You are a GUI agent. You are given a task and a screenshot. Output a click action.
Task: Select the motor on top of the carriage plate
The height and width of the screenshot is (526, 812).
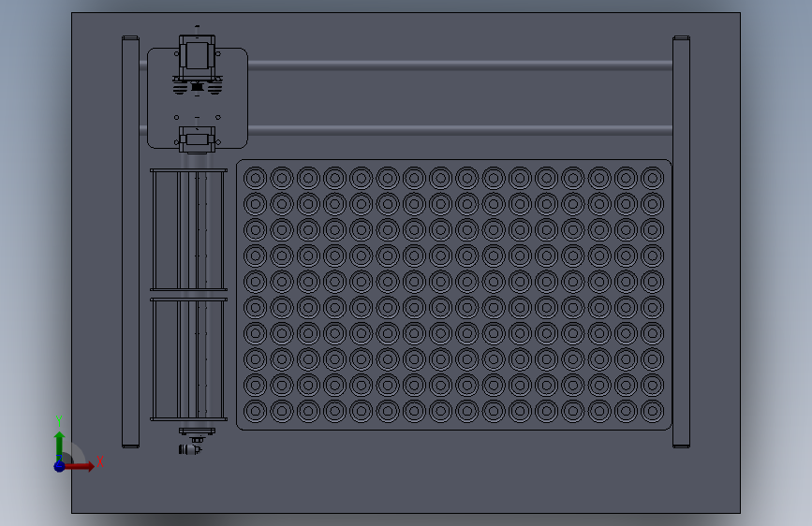pos(197,58)
